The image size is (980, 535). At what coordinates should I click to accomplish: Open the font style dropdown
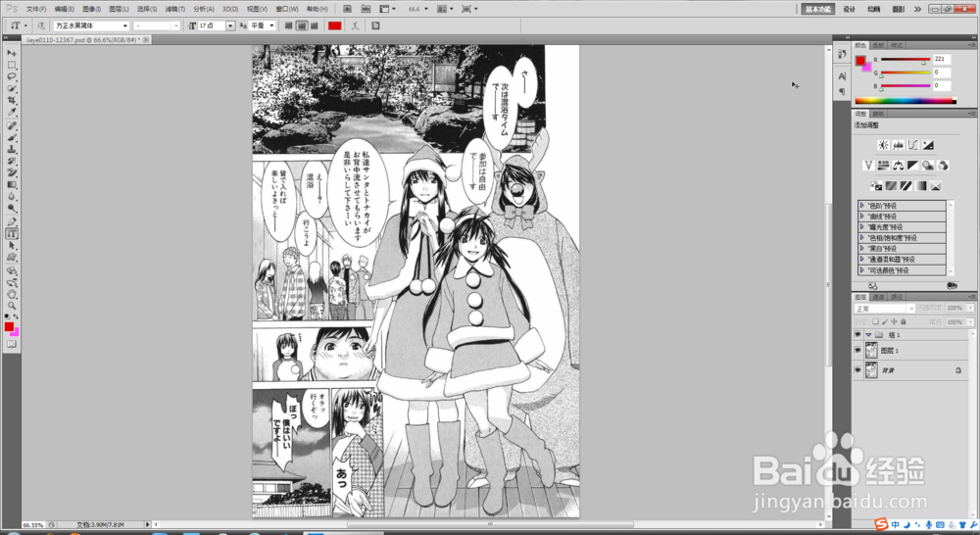point(175,25)
